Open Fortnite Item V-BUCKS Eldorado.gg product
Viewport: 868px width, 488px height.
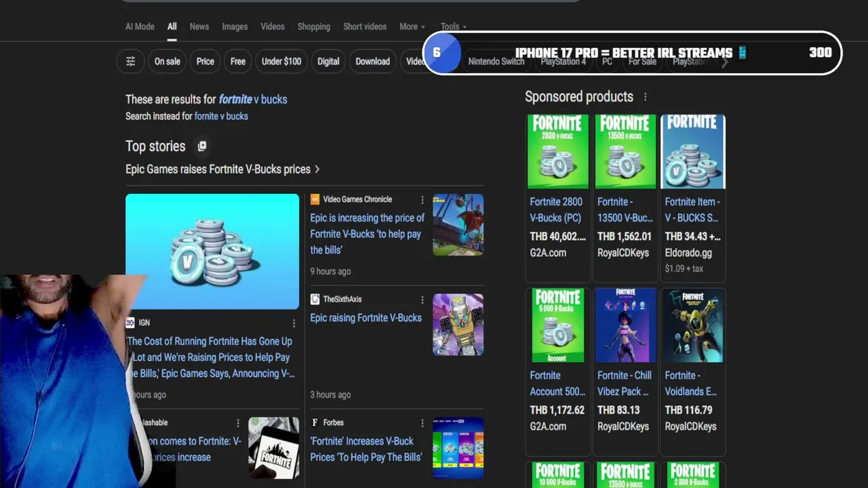point(692,210)
